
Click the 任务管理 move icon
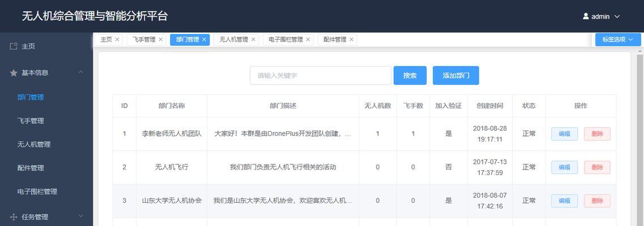tap(14, 217)
